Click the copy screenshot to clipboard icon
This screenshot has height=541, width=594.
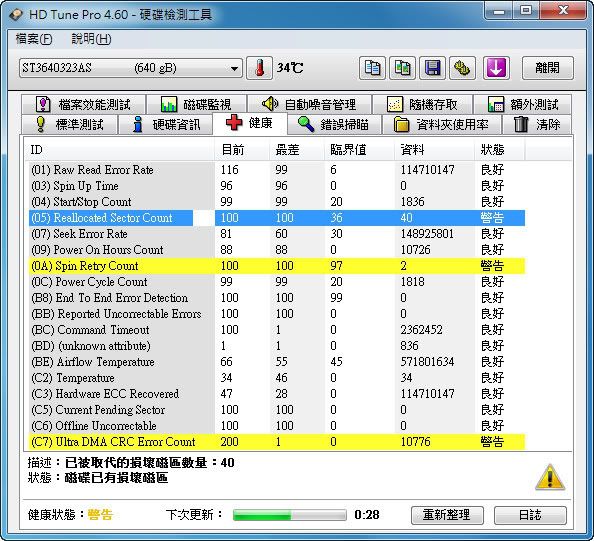pyautogui.click(x=402, y=68)
